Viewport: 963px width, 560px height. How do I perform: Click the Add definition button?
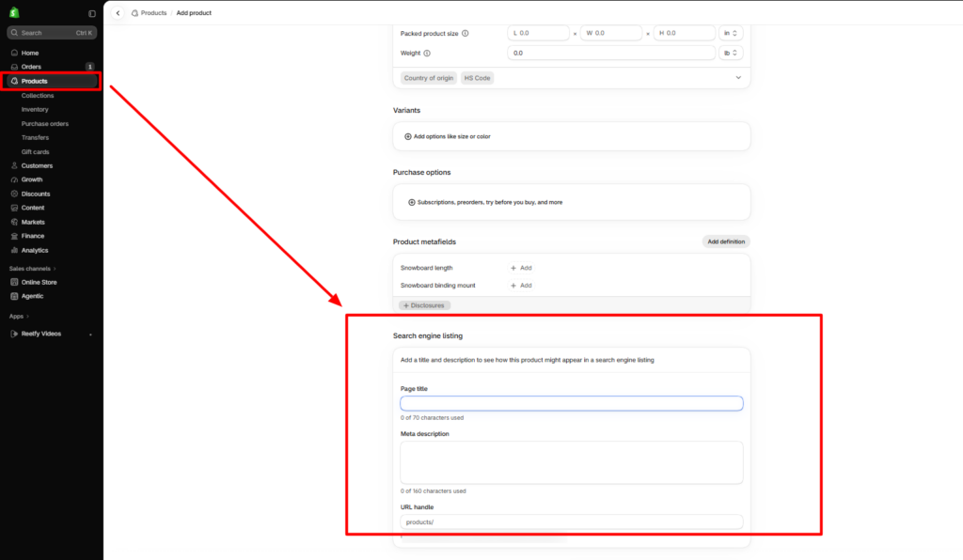point(726,241)
